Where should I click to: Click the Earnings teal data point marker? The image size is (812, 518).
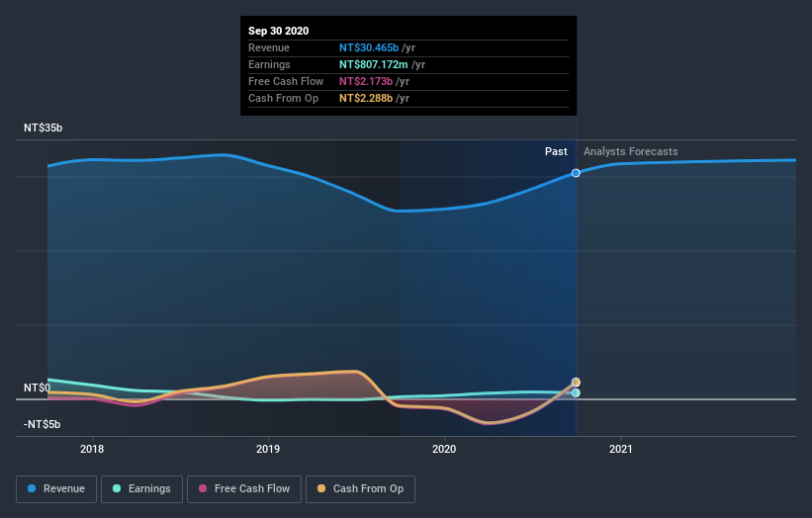pos(576,392)
